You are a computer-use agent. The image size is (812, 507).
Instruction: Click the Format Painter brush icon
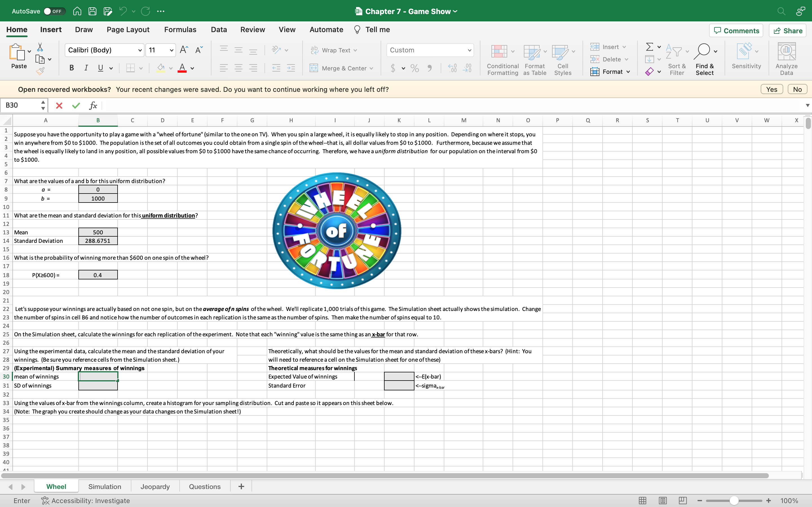click(40, 71)
